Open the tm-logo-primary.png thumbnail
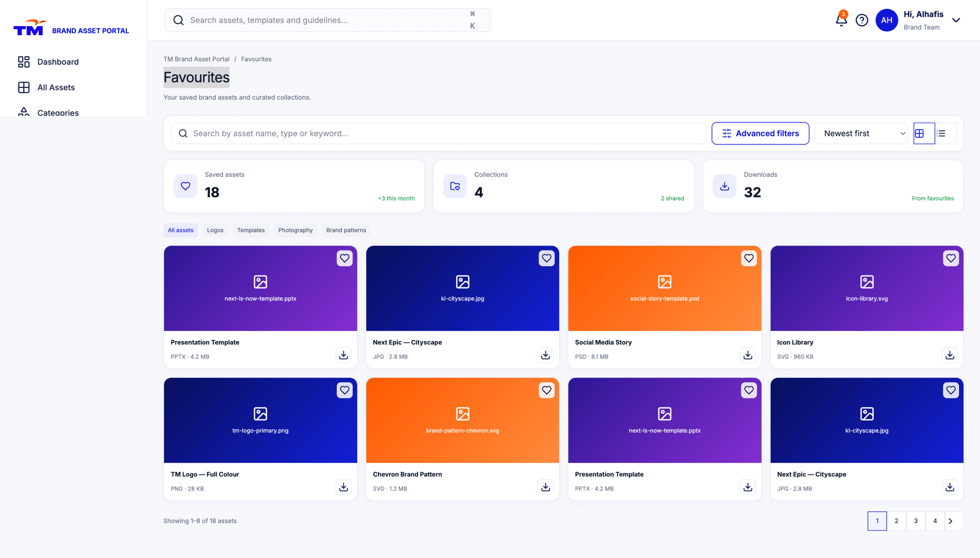The image size is (980, 558). [x=260, y=420]
